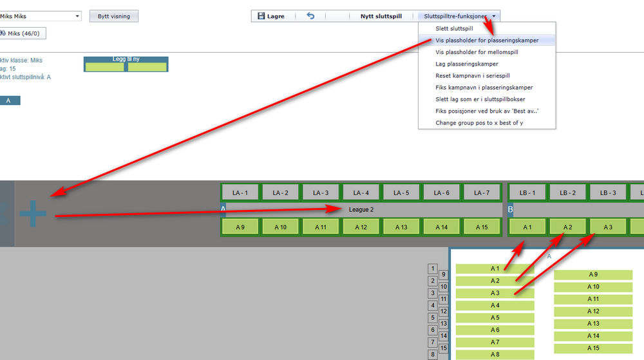Click the LA - 4 slot
Viewport: 644px width, 360px height.
[361, 193]
